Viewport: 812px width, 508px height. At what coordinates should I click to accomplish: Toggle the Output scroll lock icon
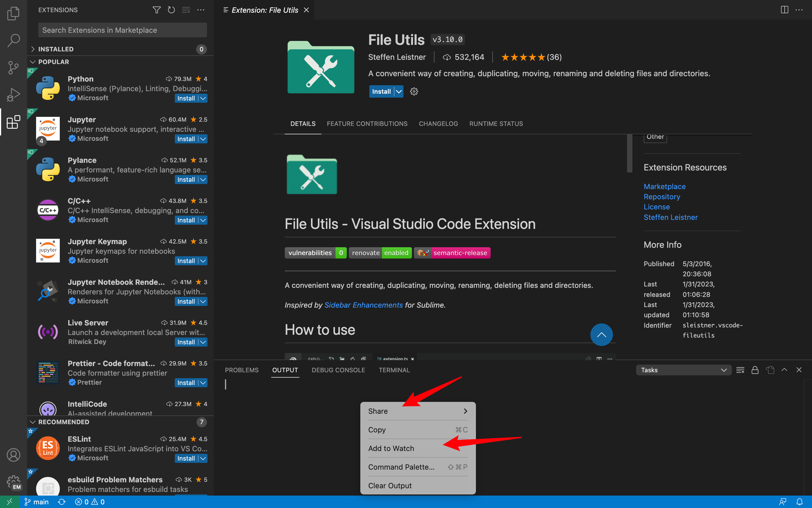[755, 370]
